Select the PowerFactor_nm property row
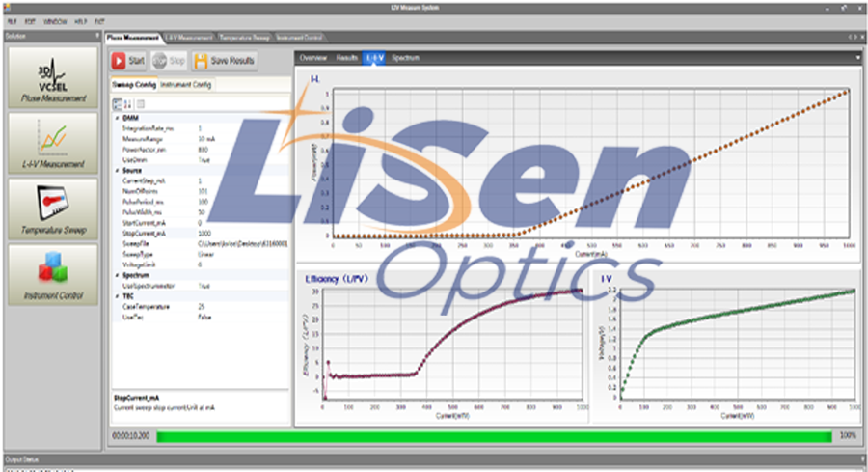The image size is (868, 472). click(x=201, y=150)
